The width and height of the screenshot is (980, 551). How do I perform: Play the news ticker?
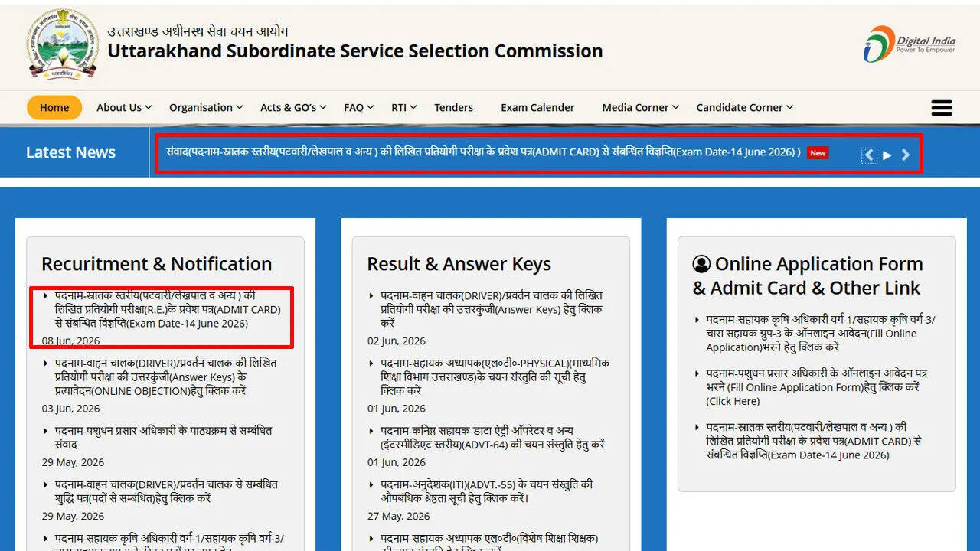point(887,155)
